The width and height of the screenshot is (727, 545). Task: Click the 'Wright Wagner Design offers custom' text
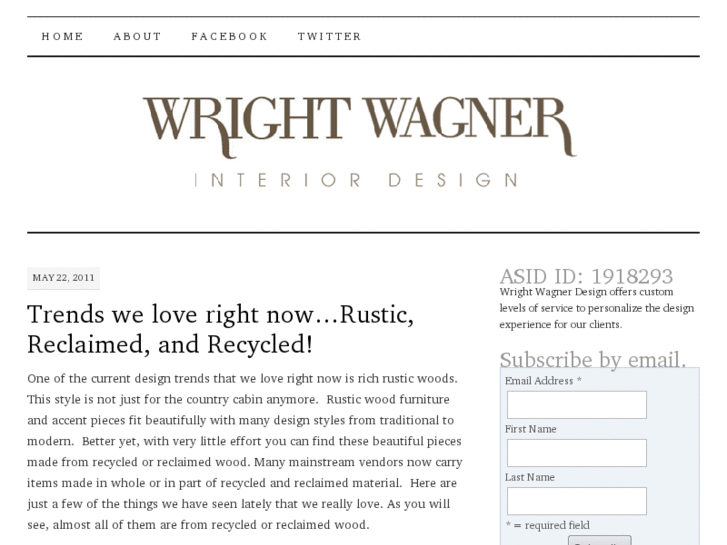pyautogui.click(x=586, y=292)
